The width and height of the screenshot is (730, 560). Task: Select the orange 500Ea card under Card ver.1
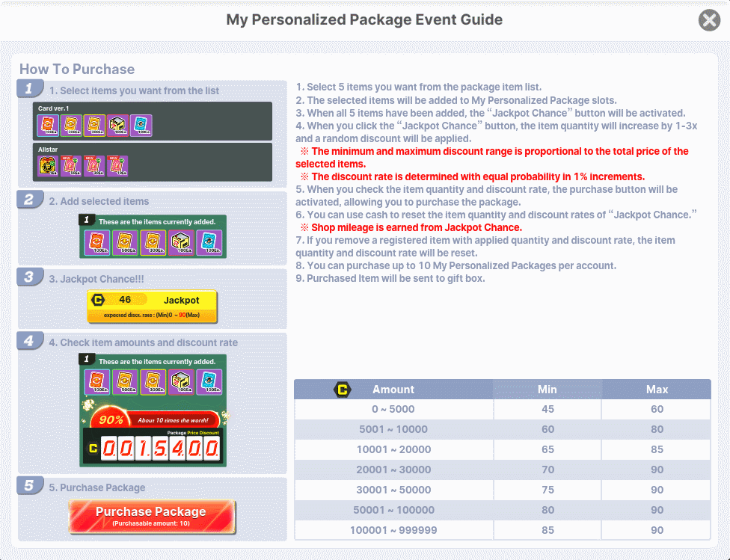click(71, 125)
